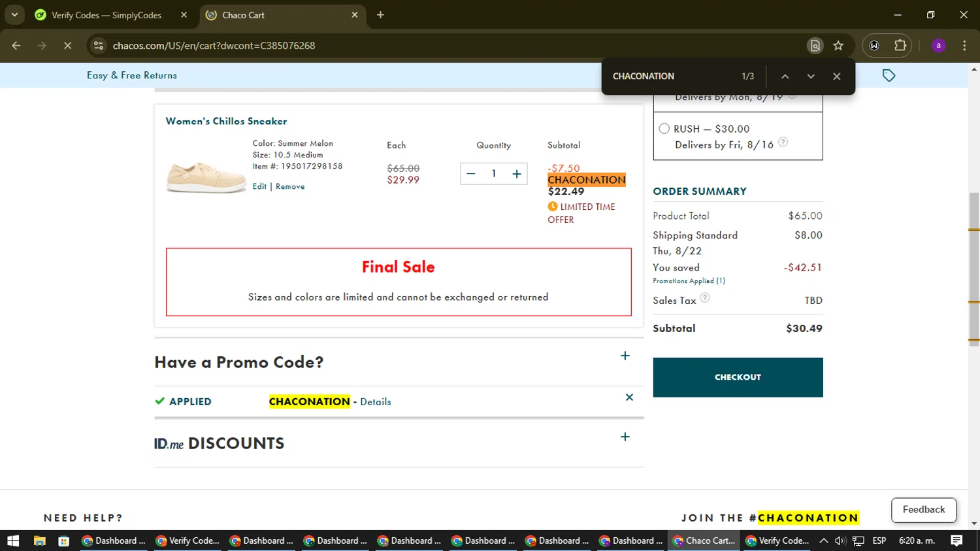The image size is (980, 551).
Task: Expand Have a Promo Code section
Action: point(625,356)
